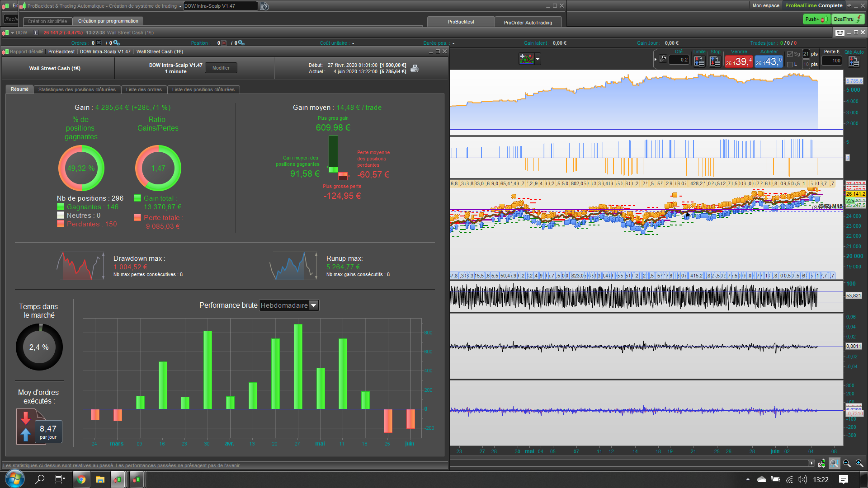This screenshot has width=868, height=488.
Task: Open the DOW Intra-Scalp V1.47 system dropdown
Action: [220, 6]
